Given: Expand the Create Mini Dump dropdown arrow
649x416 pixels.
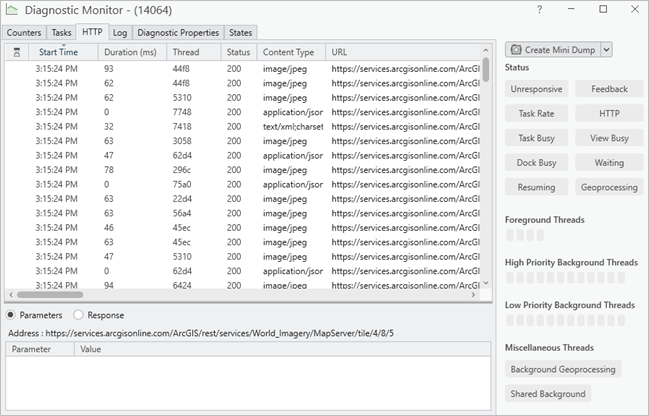Looking at the screenshot, I should pyautogui.click(x=606, y=49).
